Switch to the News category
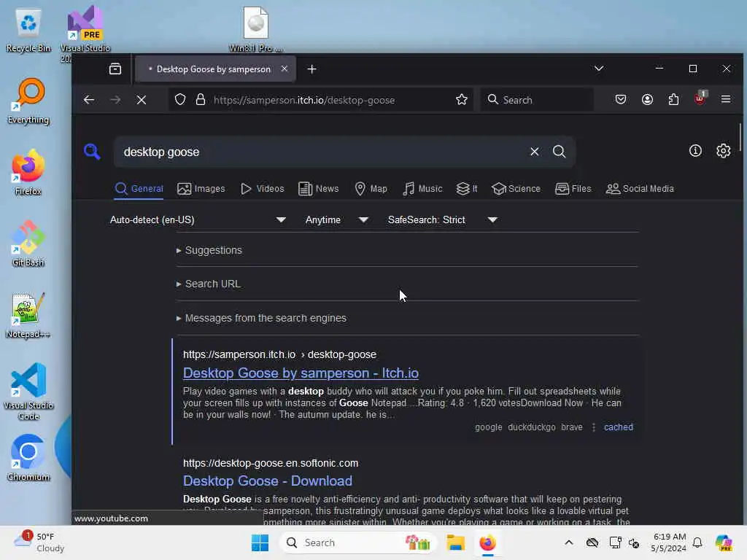 (318, 189)
